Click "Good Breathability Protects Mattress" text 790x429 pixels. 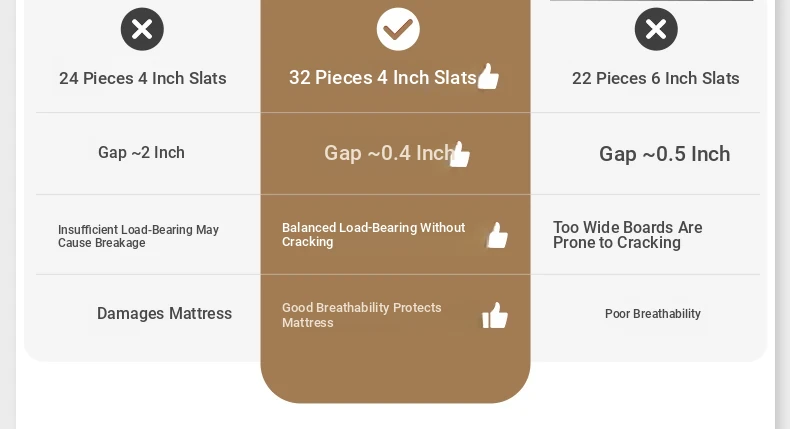[361, 315]
